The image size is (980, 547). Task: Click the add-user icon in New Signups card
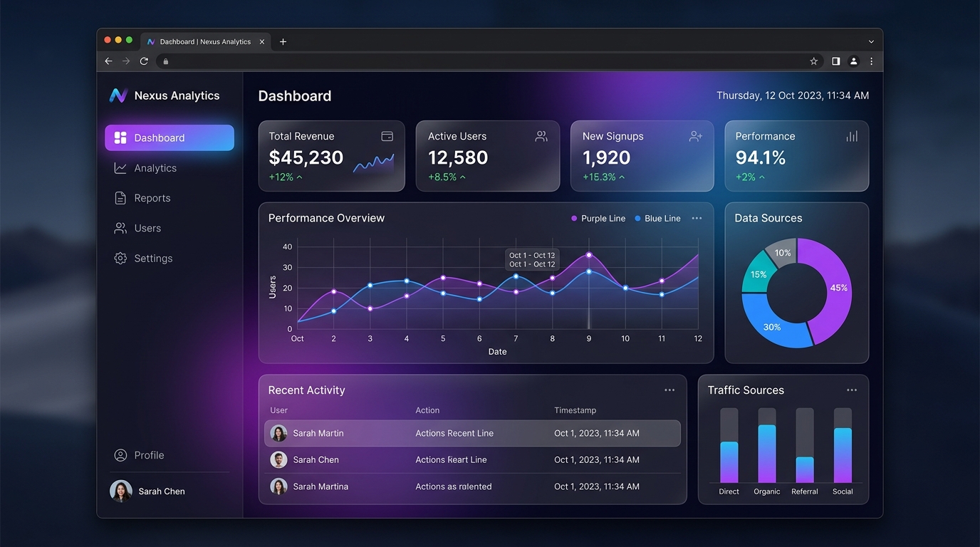696,136
